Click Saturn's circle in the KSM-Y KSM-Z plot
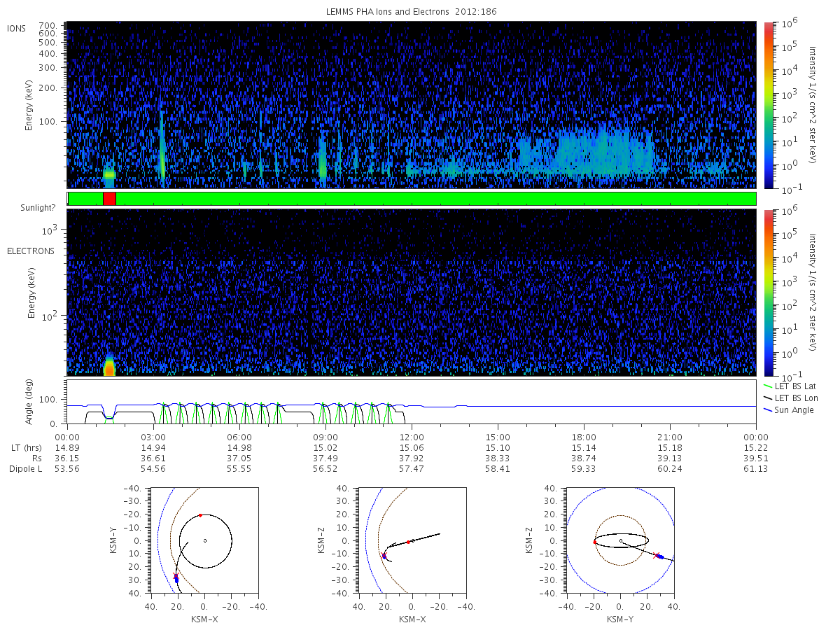The image size is (840, 630). coord(620,540)
